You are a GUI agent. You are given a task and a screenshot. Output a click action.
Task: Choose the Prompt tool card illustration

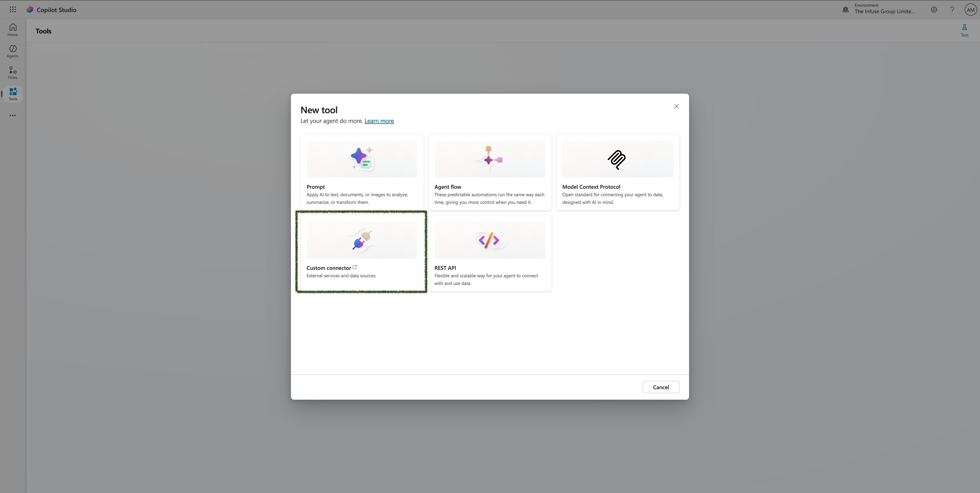click(x=362, y=159)
